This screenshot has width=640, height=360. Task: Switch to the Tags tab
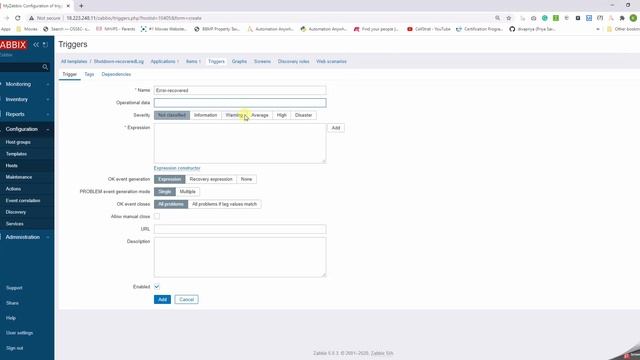(89, 74)
